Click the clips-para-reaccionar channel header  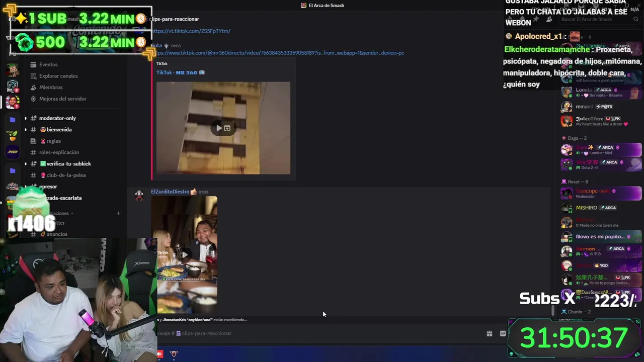pos(174,19)
